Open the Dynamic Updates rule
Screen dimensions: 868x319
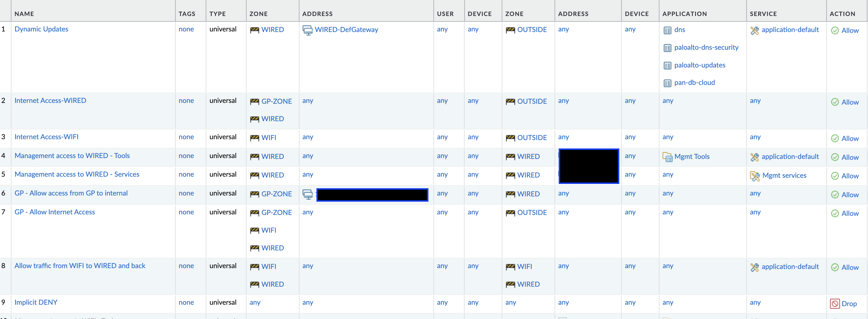coord(41,29)
